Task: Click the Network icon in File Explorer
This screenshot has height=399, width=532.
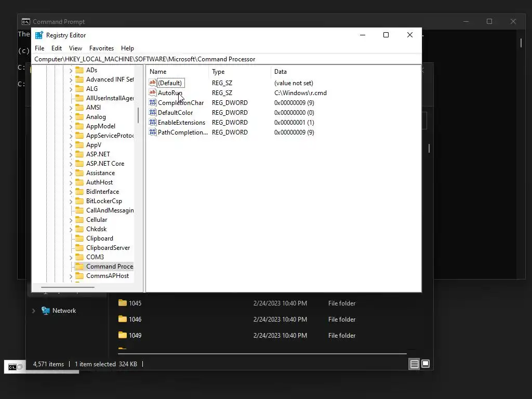Action: [x=46, y=311]
